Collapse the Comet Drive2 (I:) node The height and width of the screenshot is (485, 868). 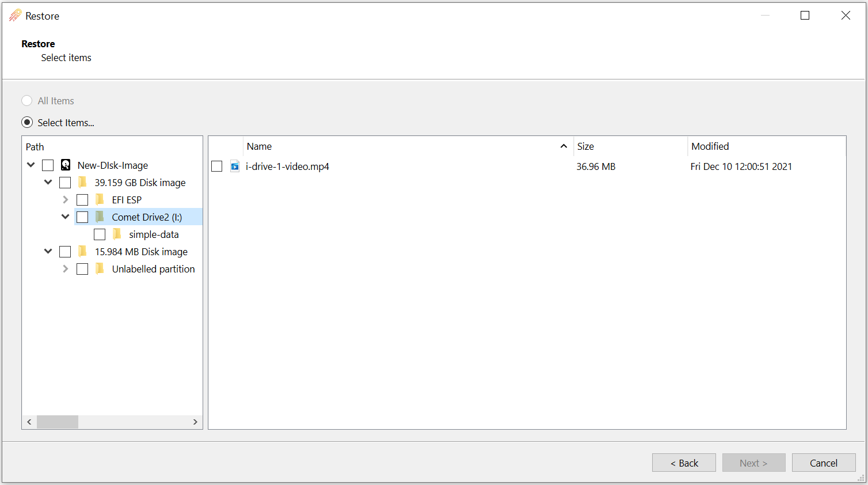coord(65,217)
